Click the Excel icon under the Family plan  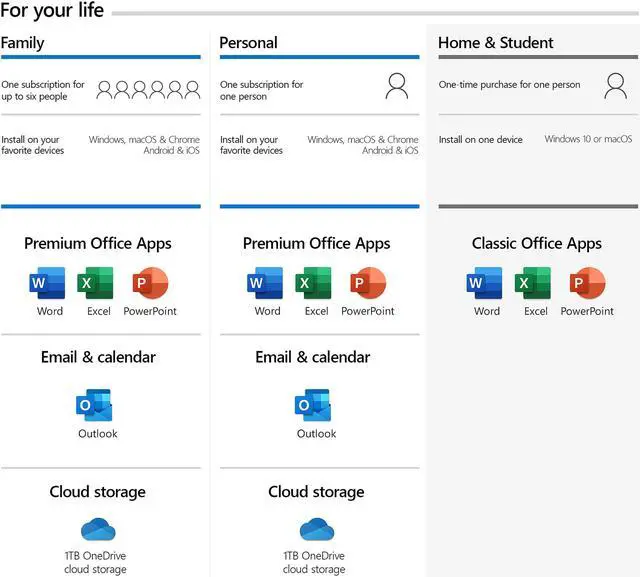click(x=97, y=284)
